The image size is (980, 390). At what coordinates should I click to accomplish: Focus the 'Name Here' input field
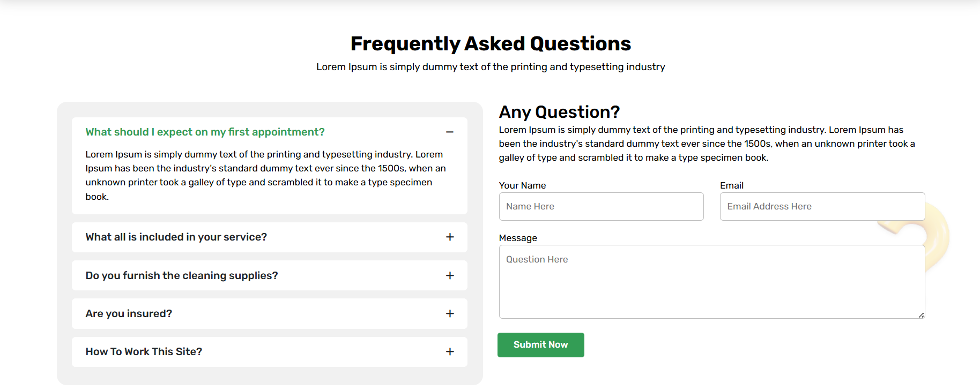(x=601, y=206)
